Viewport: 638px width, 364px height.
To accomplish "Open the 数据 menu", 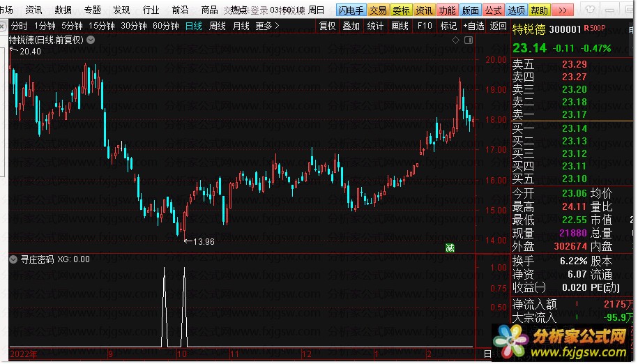I will click(x=63, y=10).
